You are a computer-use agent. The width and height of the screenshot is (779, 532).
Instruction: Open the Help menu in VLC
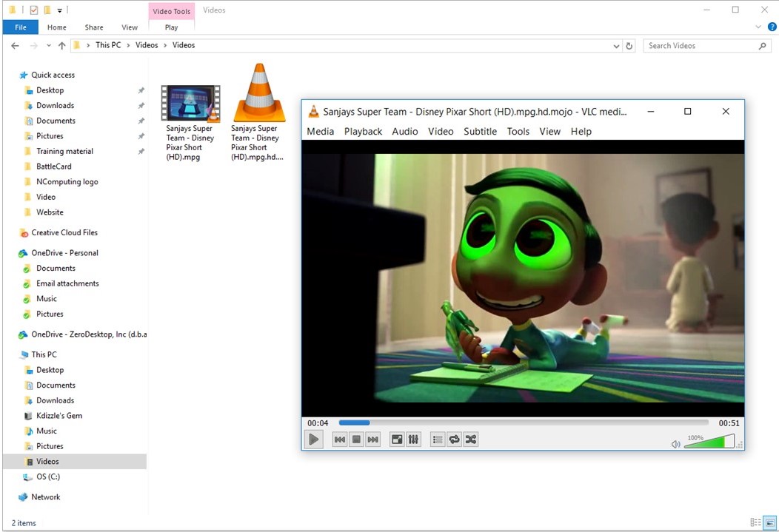coord(581,132)
